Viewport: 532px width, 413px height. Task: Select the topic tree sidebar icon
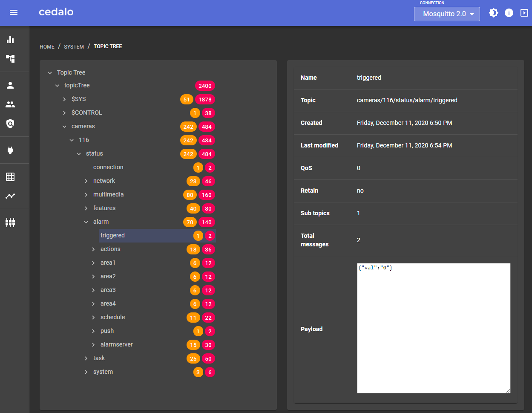[x=10, y=58]
